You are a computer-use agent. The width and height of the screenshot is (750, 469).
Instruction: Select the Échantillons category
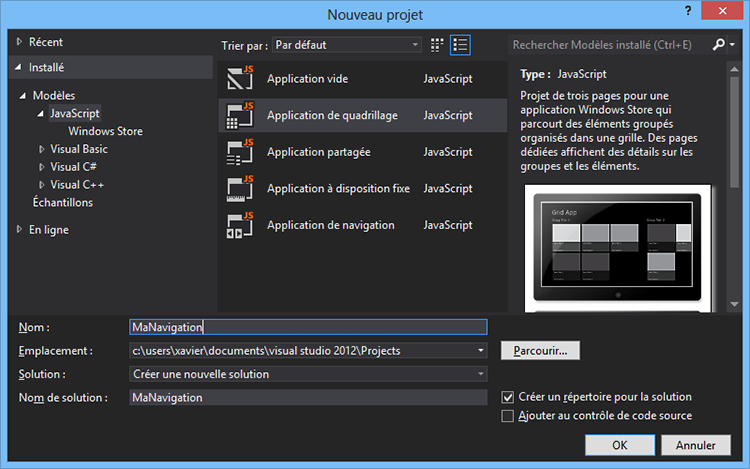coord(62,202)
